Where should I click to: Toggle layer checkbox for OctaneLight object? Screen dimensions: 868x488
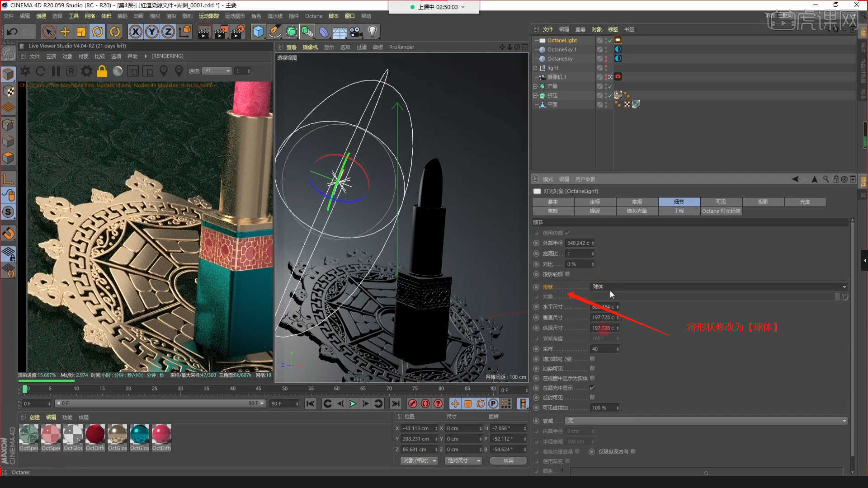[x=599, y=40]
